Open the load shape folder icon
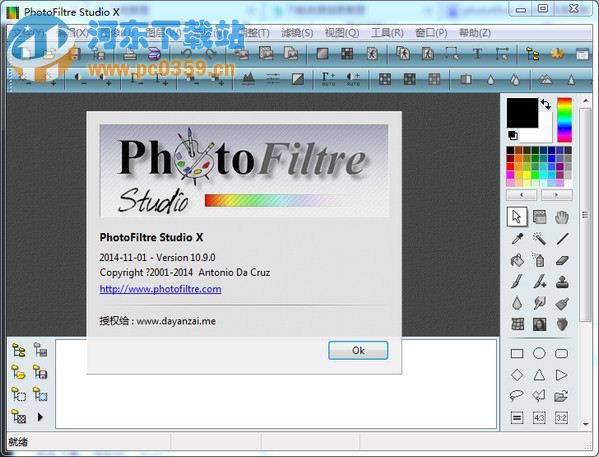 coord(561,395)
